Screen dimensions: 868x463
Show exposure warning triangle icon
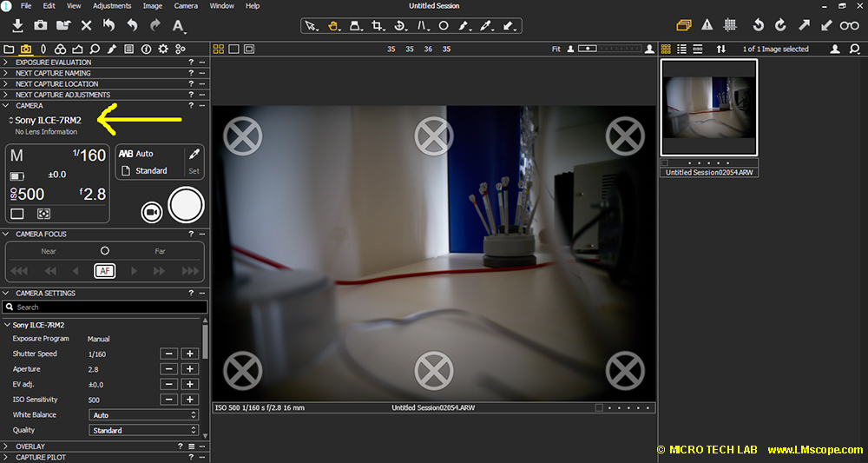coord(707,25)
